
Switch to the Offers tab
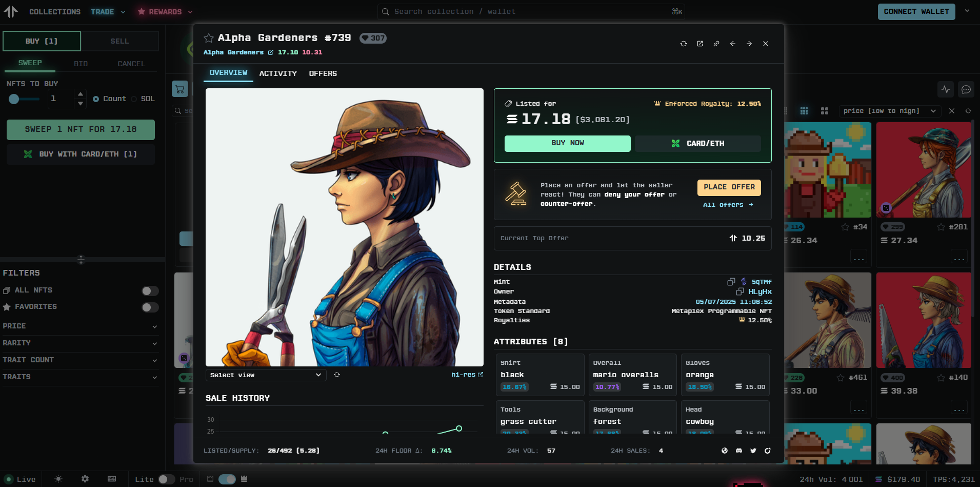coord(323,73)
